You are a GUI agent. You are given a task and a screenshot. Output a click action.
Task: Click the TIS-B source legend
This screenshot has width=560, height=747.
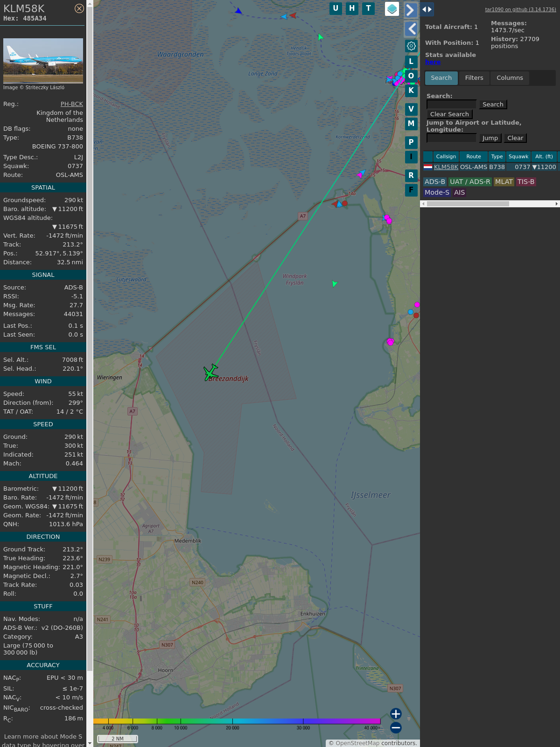click(526, 182)
